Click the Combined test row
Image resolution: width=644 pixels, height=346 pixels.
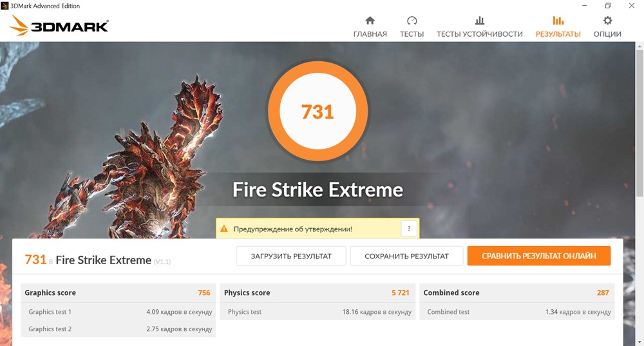click(517, 312)
